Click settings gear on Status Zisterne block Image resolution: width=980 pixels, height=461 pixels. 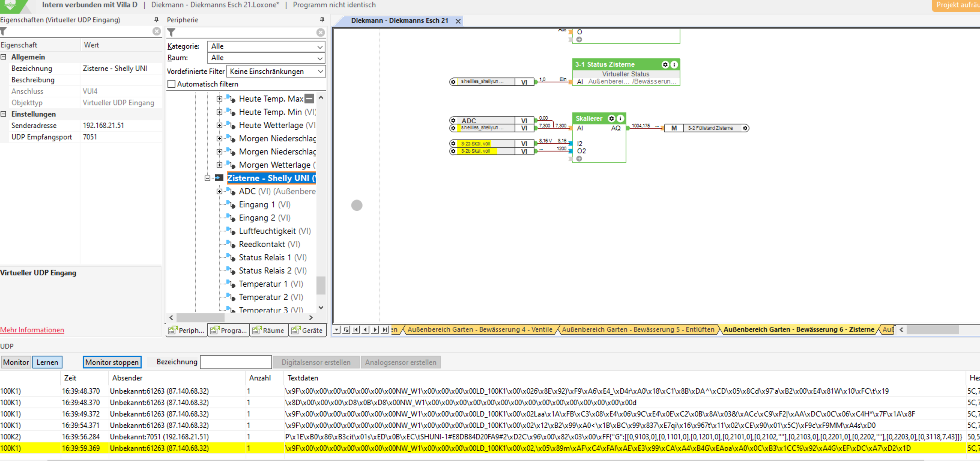665,64
